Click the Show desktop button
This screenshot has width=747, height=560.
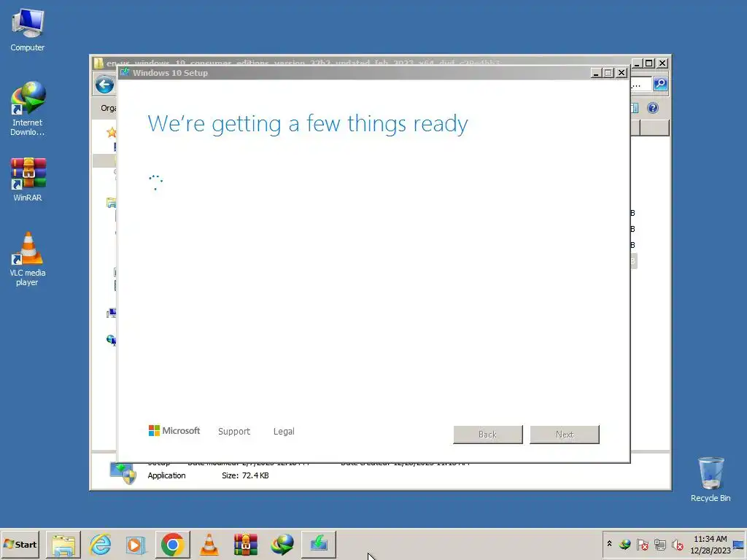[x=739, y=544]
